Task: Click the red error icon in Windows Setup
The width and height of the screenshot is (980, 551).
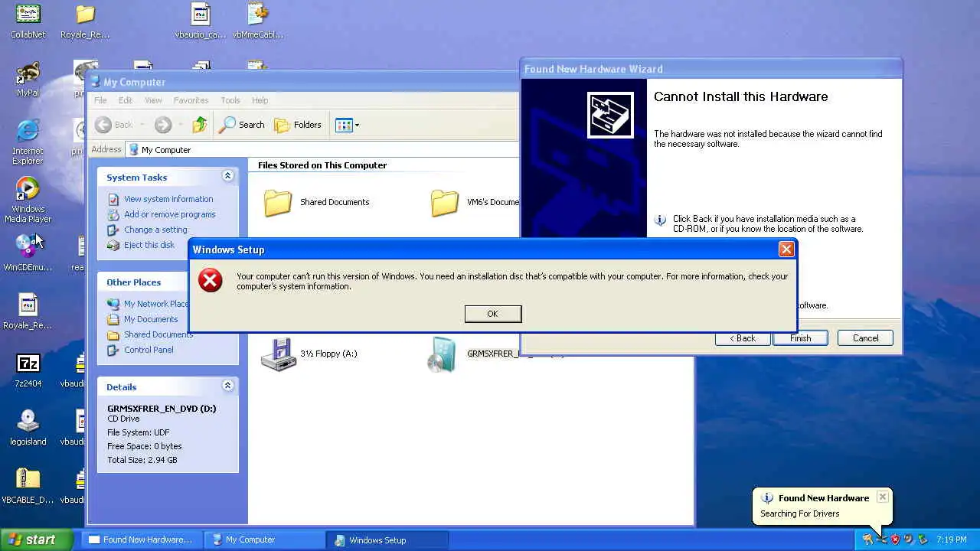Action: (x=210, y=280)
